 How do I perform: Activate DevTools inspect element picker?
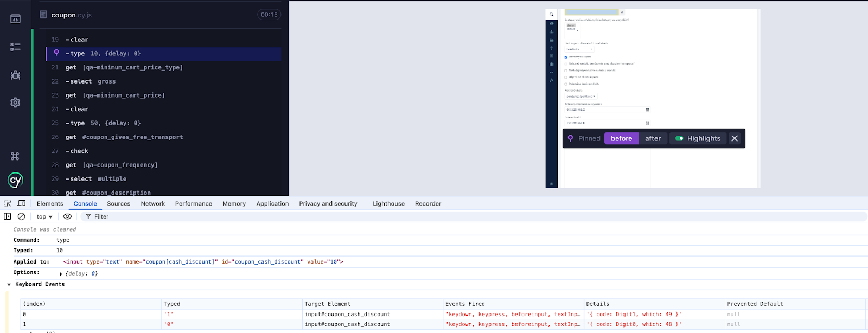tap(8, 203)
